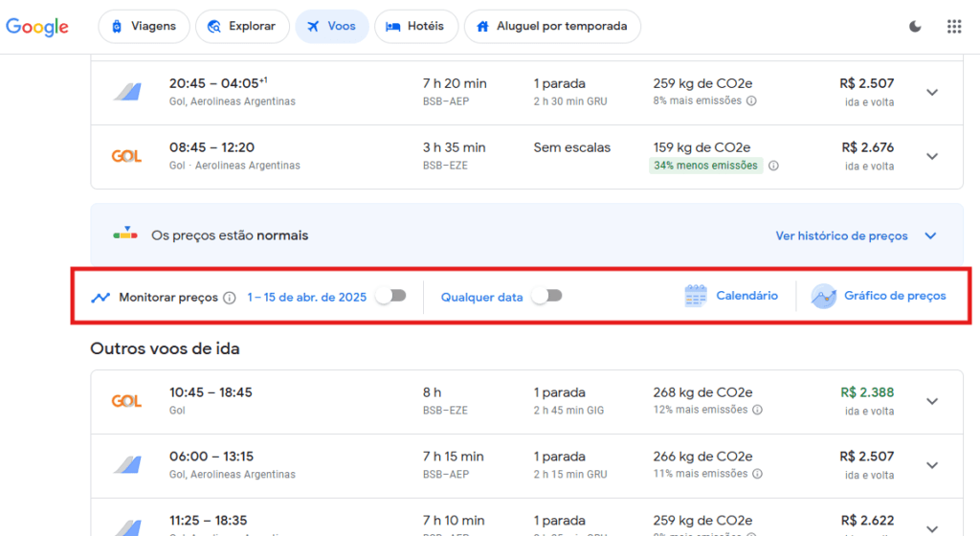Select the Aluguel por temporada tab

[x=552, y=27]
